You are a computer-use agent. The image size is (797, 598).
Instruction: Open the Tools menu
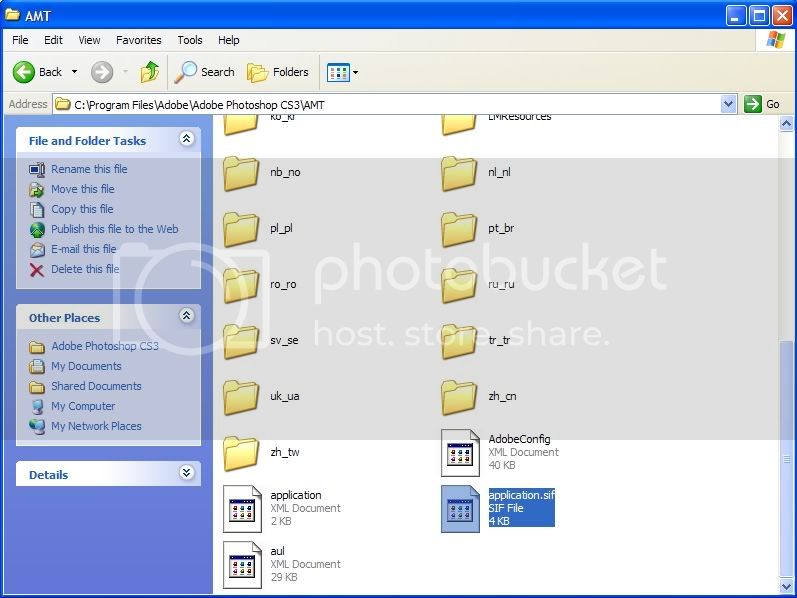tap(190, 40)
